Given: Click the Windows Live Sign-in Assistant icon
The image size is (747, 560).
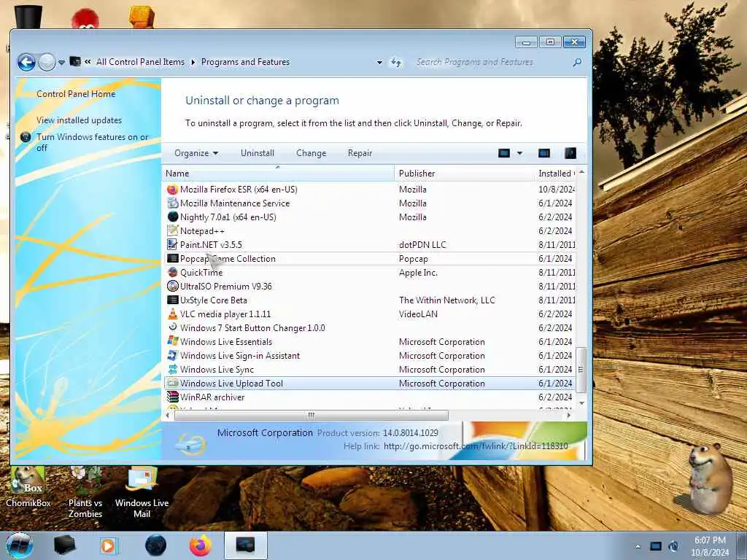Looking at the screenshot, I should (x=172, y=355).
